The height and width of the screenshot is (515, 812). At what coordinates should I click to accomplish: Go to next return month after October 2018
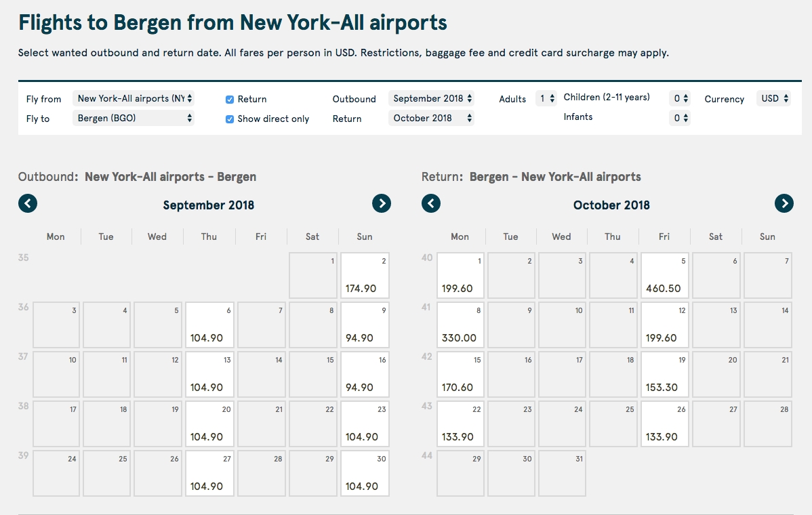point(784,203)
